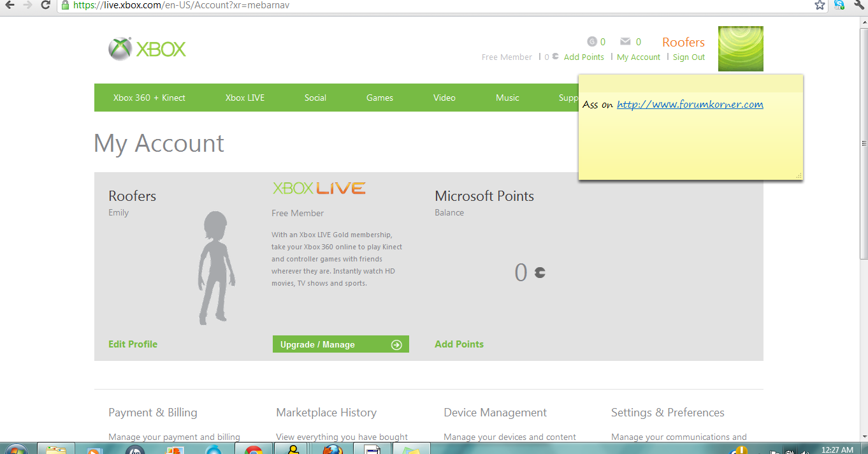The image size is (868, 454).
Task: Open the Windows Start orb
Action: click(x=16, y=449)
